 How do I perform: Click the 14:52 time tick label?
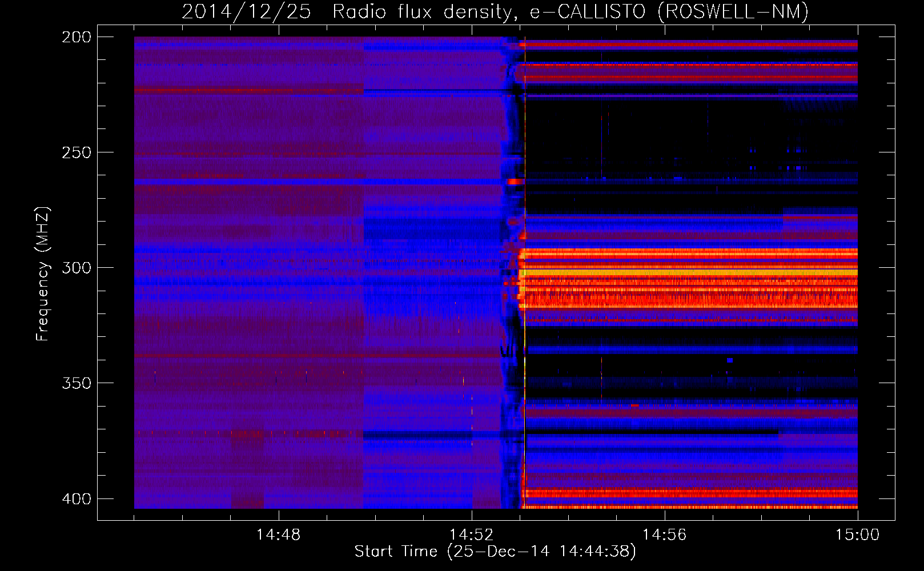coord(471,535)
